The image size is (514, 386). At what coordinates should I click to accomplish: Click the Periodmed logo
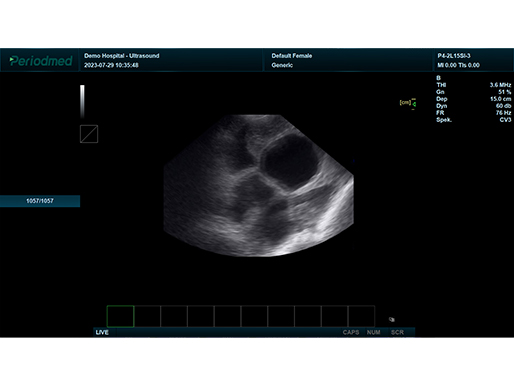pyautogui.click(x=40, y=61)
